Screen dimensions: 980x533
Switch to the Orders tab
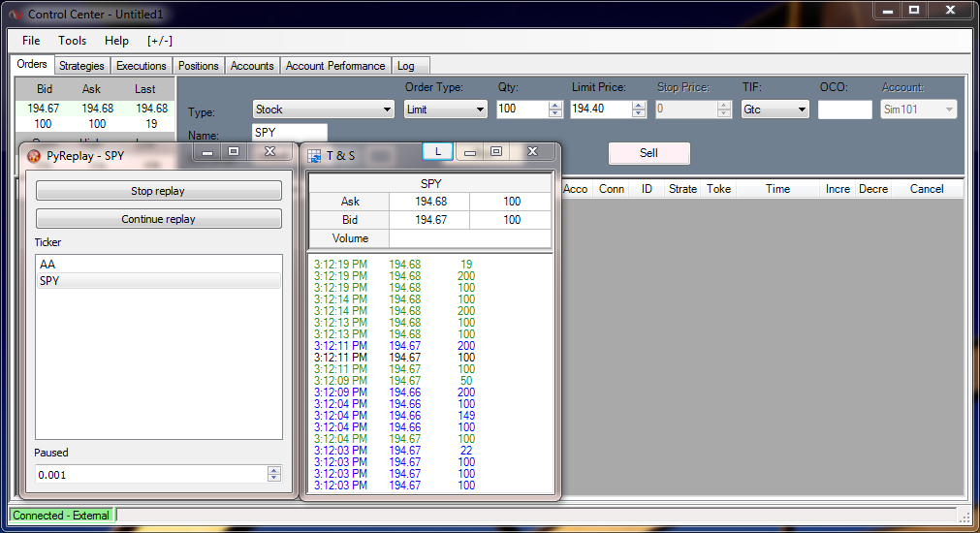coord(32,64)
